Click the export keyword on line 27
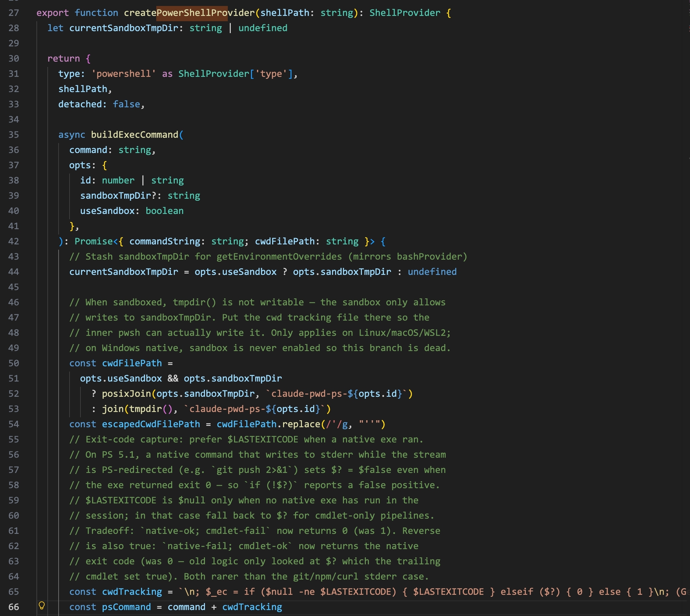Image resolution: width=690 pixels, height=616 pixels. point(52,13)
